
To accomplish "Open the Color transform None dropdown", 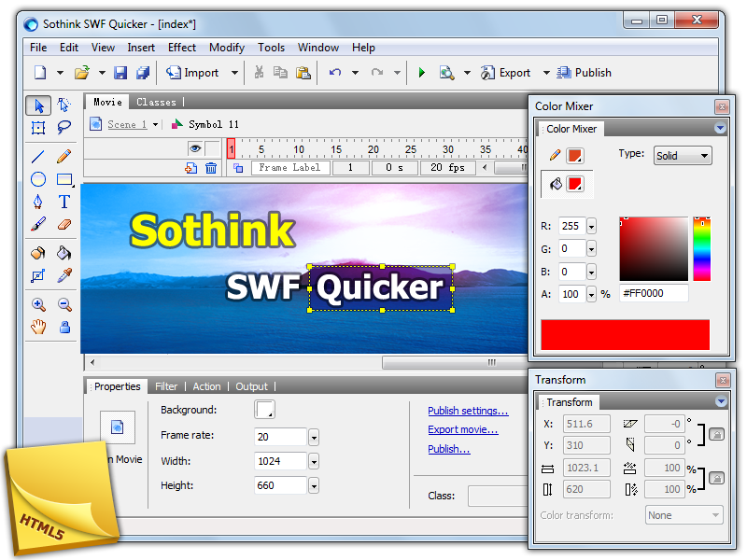I will pyautogui.click(x=684, y=515).
